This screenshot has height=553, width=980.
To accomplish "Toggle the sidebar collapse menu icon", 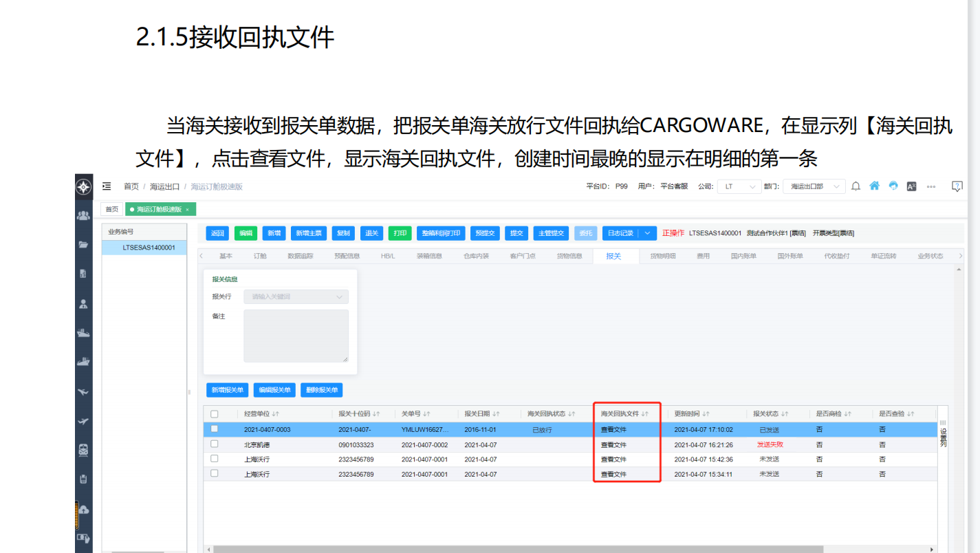I will click(107, 186).
